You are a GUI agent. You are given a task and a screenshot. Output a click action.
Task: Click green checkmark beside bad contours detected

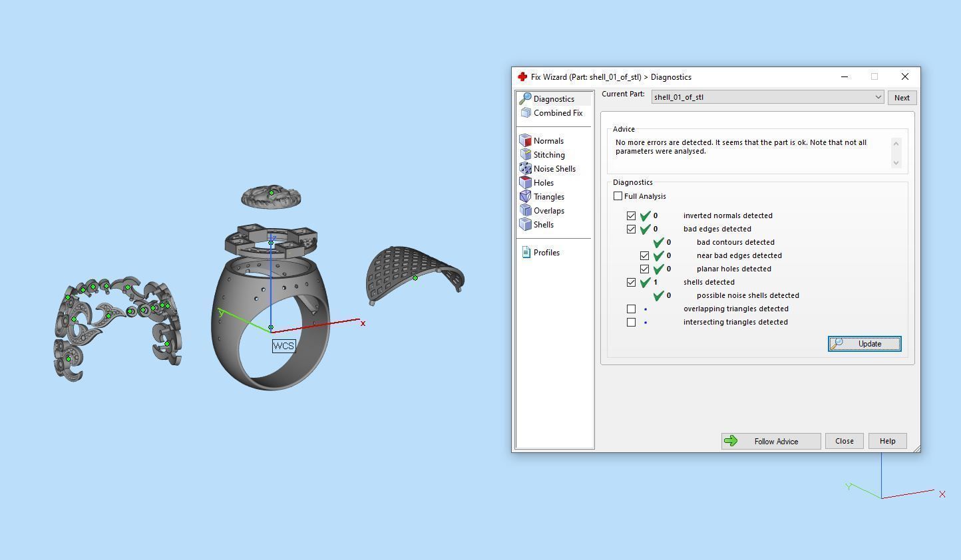click(x=658, y=242)
